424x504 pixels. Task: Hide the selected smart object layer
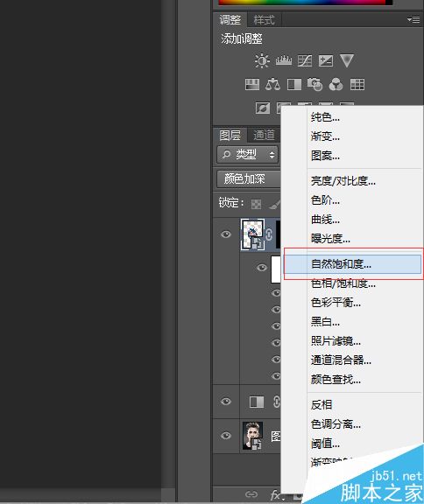tap(226, 234)
